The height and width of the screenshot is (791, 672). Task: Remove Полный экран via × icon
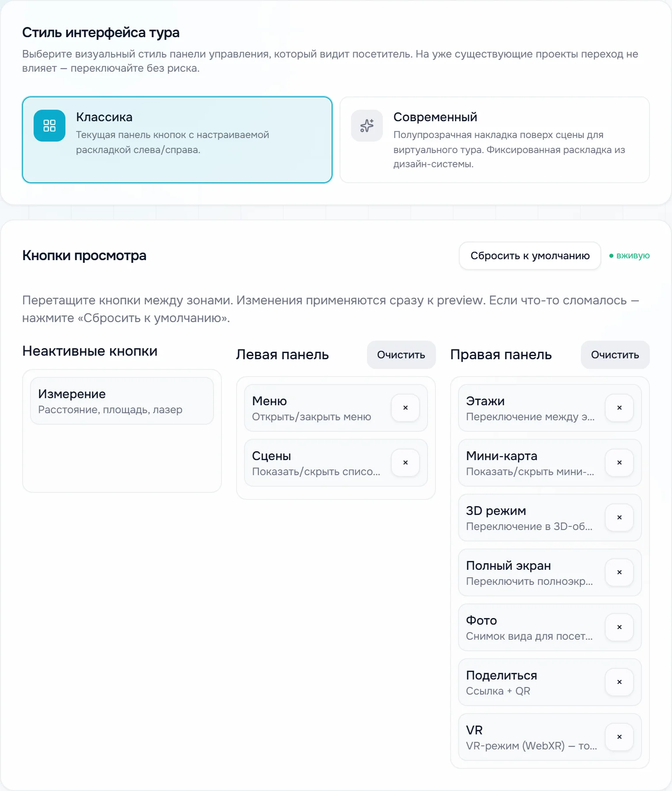click(619, 572)
